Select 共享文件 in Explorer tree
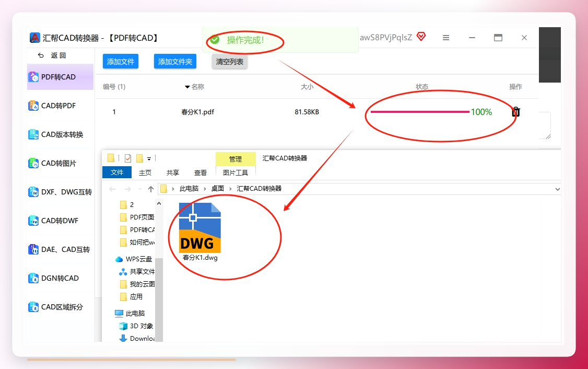The image size is (588, 369). pyautogui.click(x=137, y=272)
